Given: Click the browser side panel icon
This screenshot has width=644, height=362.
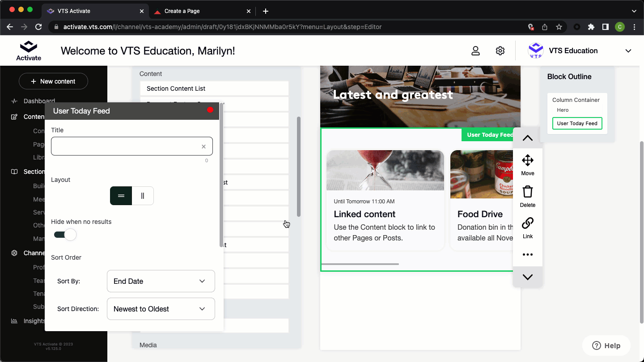Looking at the screenshot, I should (x=605, y=27).
